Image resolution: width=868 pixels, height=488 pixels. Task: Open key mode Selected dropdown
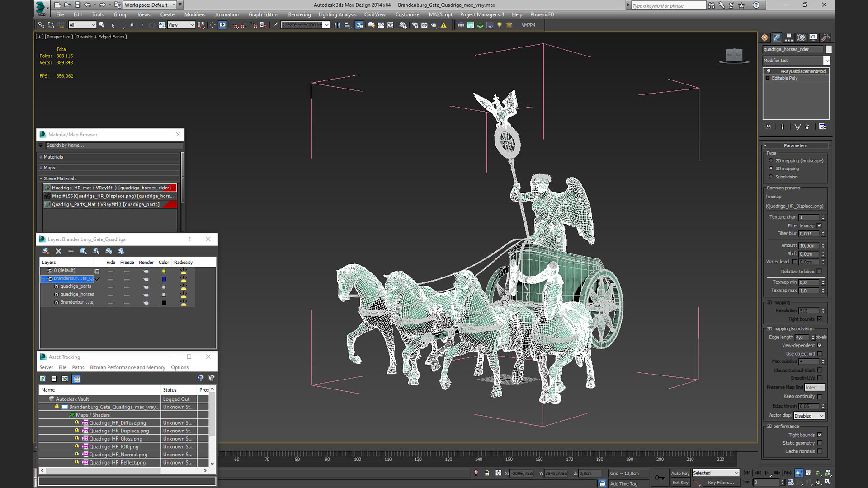pos(716,473)
